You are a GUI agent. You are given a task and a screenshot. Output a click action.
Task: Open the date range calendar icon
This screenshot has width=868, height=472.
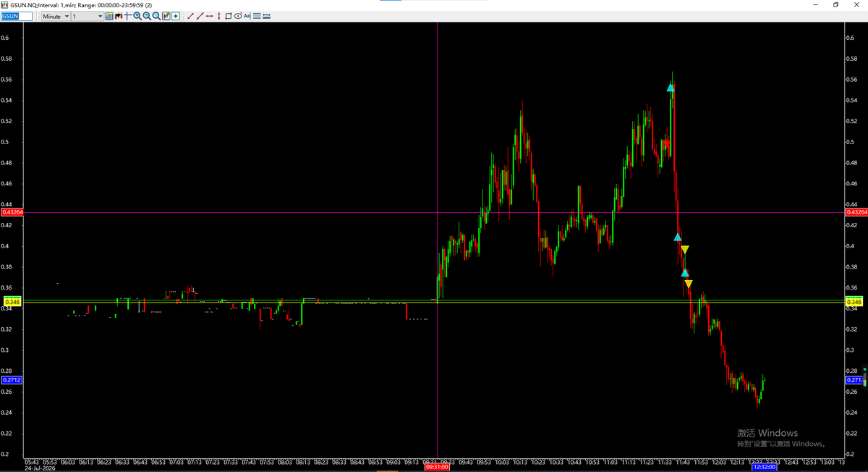[x=109, y=16]
